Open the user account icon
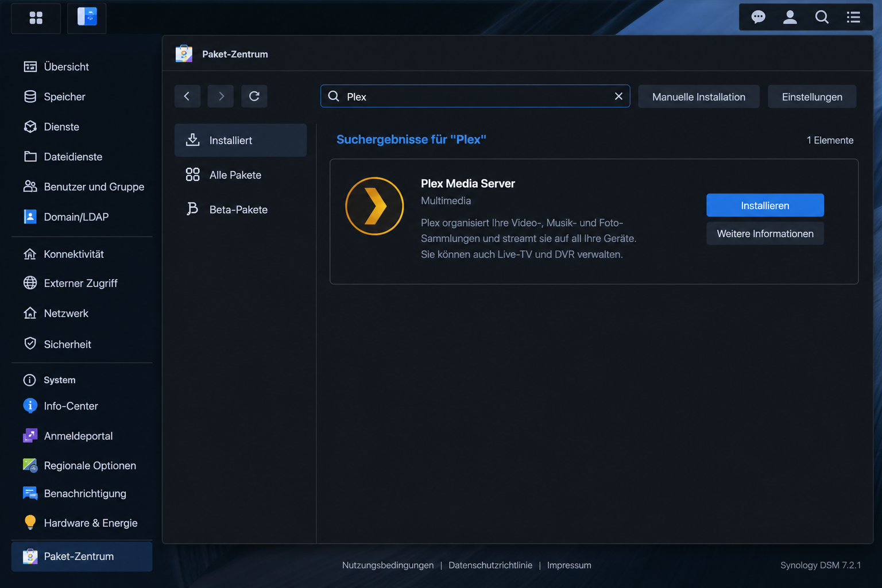882x588 pixels. click(790, 17)
